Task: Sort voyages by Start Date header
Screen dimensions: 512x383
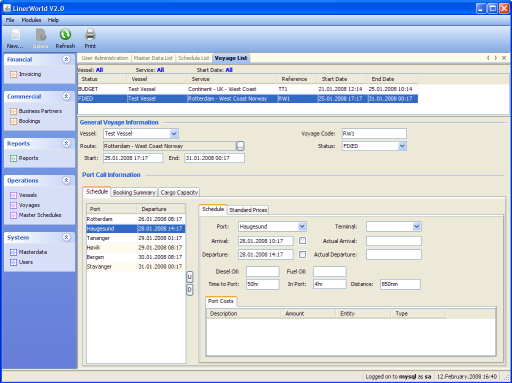Action: pyautogui.click(x=342, y=79)
